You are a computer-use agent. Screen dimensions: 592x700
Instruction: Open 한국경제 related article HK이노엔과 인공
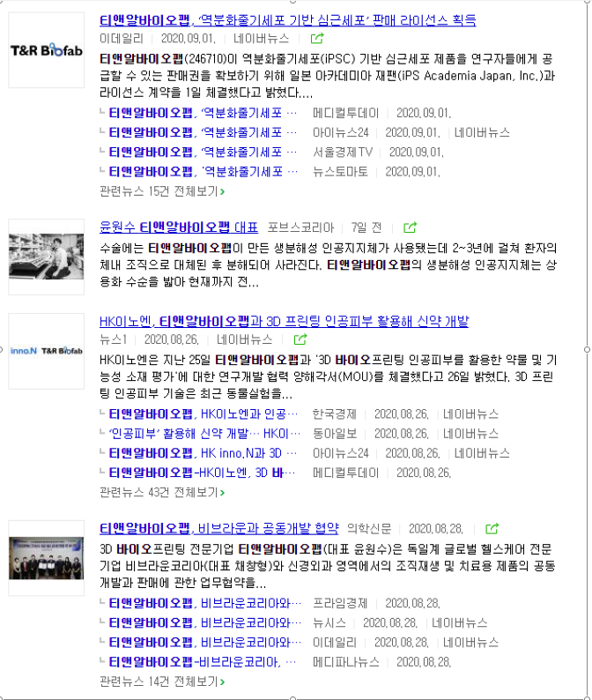[x=203, y=414]
